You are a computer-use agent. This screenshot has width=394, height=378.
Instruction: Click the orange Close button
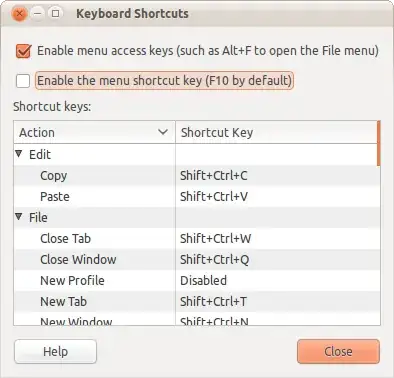(x=338, y=351)
